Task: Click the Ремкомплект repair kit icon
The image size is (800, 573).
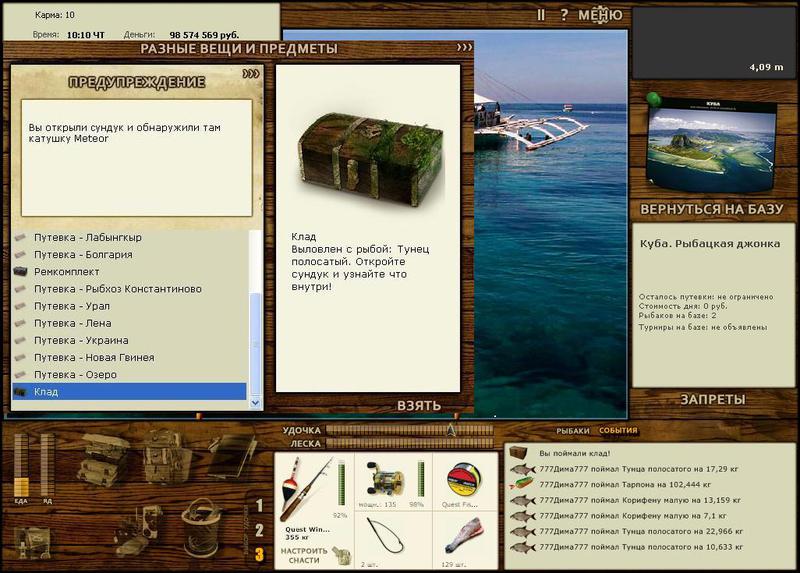Action: (20, 271)
